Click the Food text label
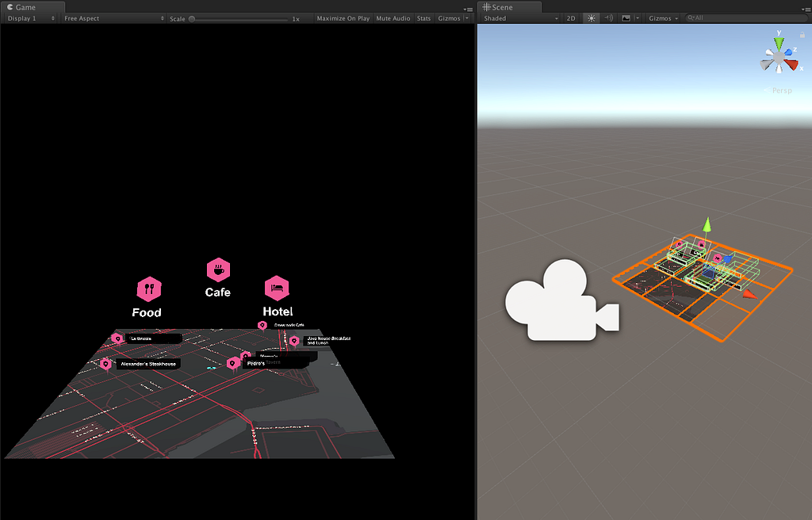This screenshot has width=812, height=520. (x=147, y=312)
